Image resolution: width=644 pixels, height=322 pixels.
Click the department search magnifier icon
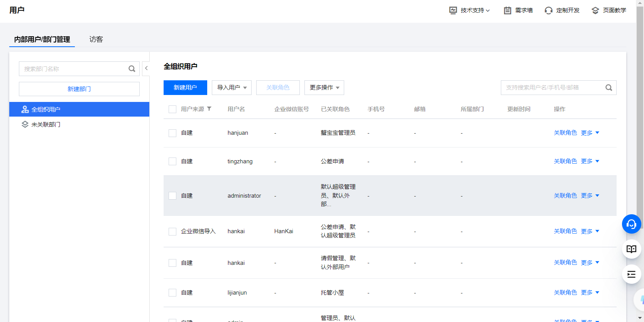[x=132, y=69]
